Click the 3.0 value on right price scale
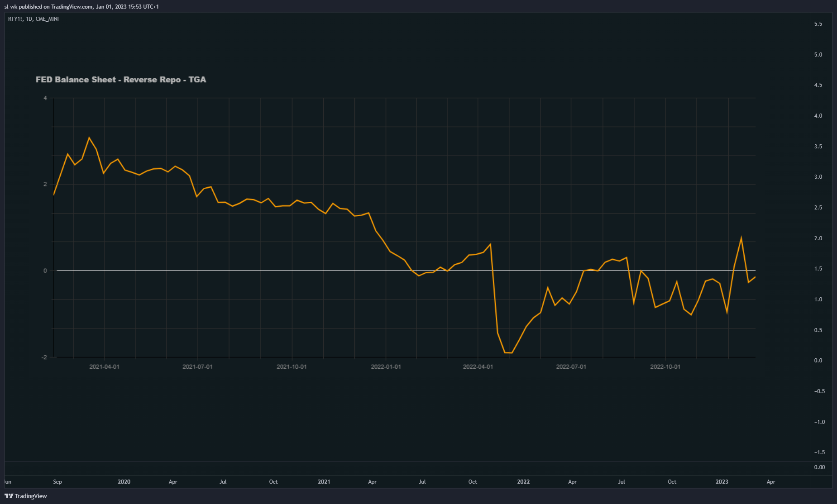This screenshot has width=837, height=504. coord(818,177)
